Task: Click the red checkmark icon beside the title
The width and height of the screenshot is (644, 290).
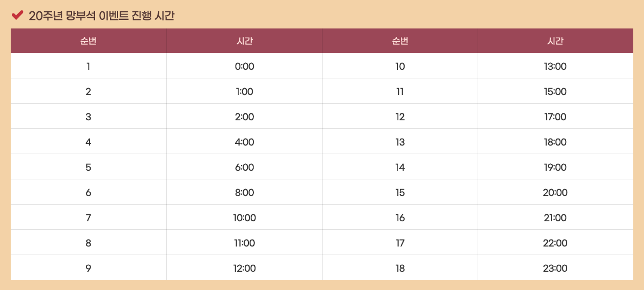Action: 17,16
